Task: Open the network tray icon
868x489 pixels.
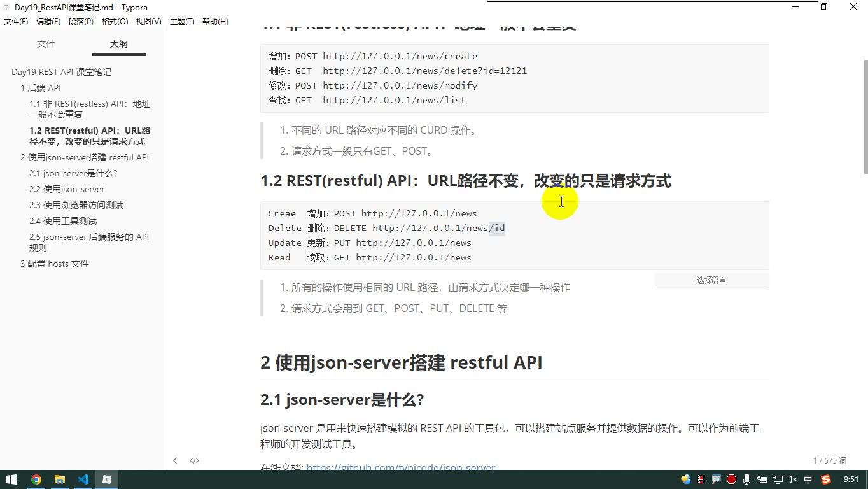Action: 777,479
